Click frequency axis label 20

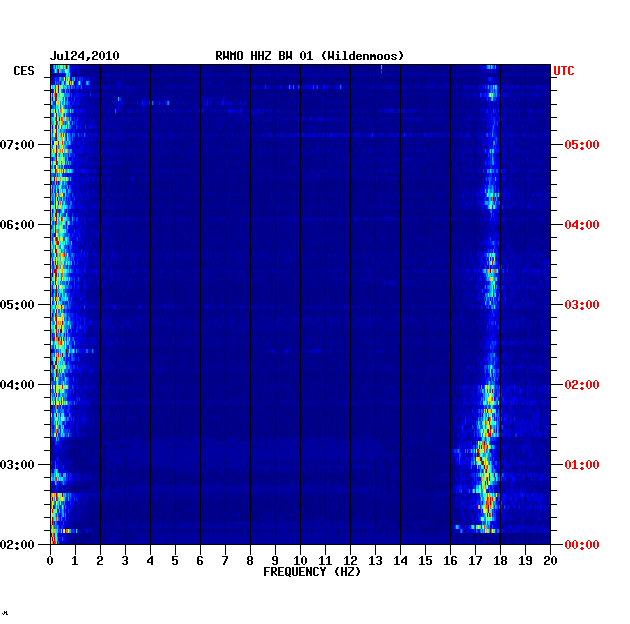[x=550, y=561]
